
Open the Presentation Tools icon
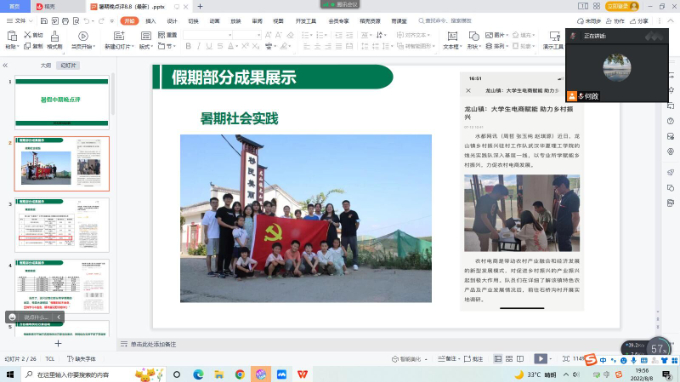pos(555,36)
